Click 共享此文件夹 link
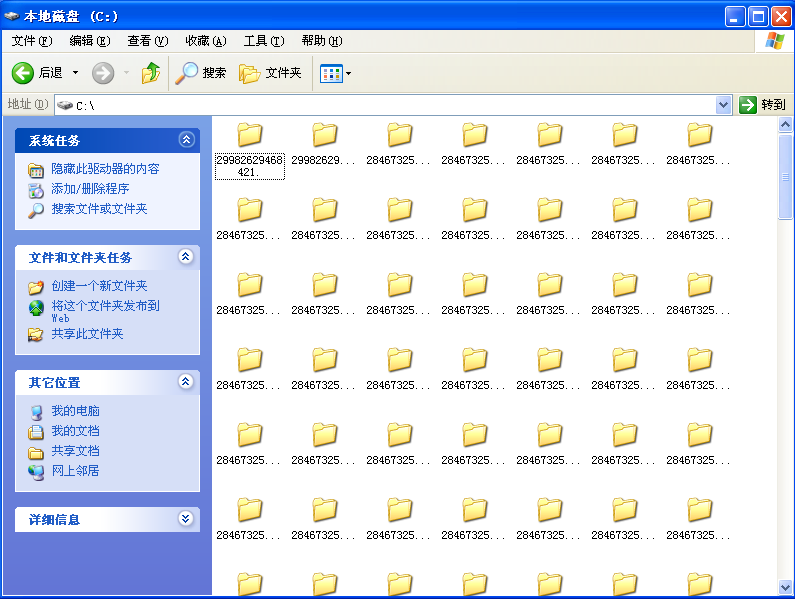This screenshot has width=795, height=599. tap(87, 334)
